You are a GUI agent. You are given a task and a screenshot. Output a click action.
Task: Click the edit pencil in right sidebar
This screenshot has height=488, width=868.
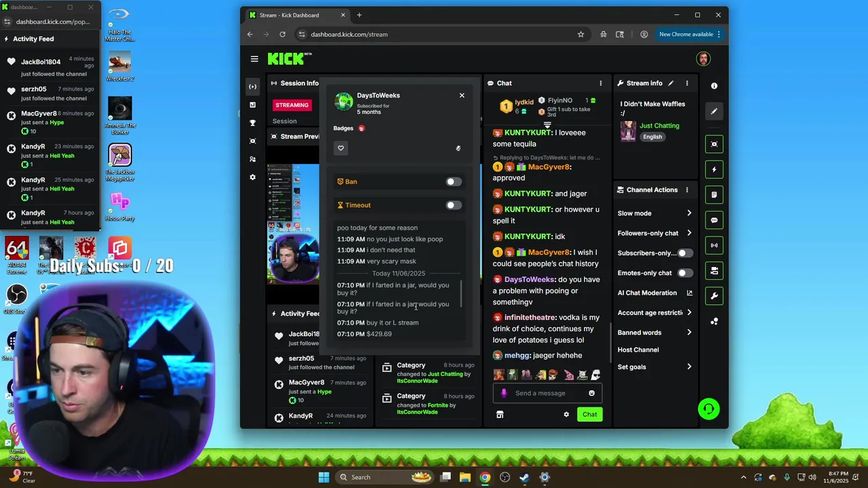[714, 111]
